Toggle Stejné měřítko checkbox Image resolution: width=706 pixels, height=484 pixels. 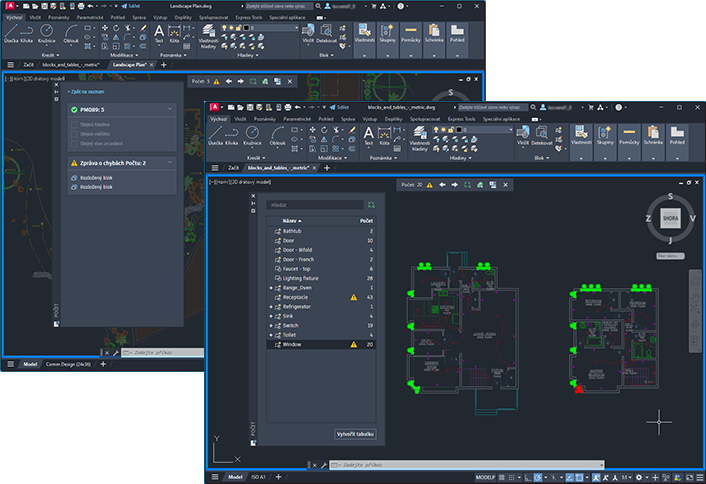tap(74, 134)
